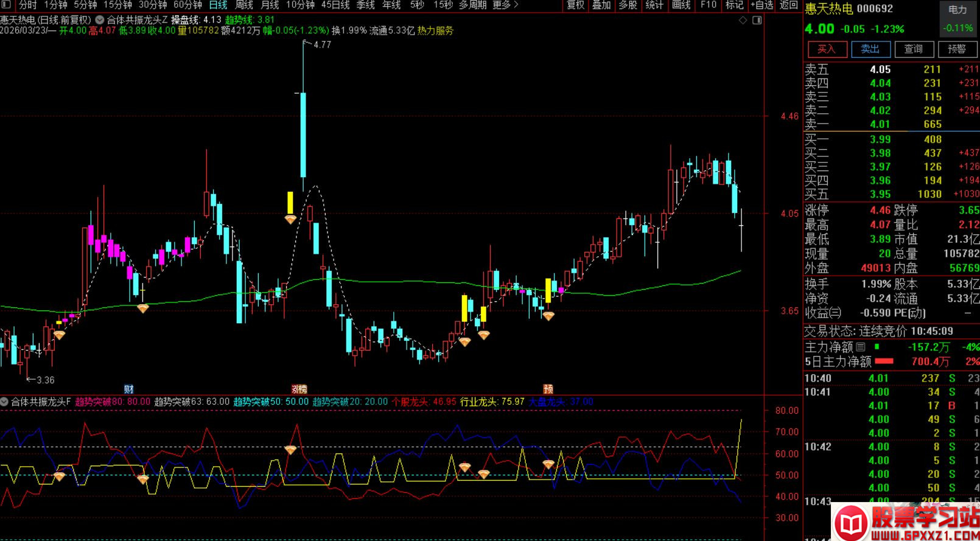Click the 买入 buy button
The width and height of the screenshot is (980, 541).
click(826, 49)
